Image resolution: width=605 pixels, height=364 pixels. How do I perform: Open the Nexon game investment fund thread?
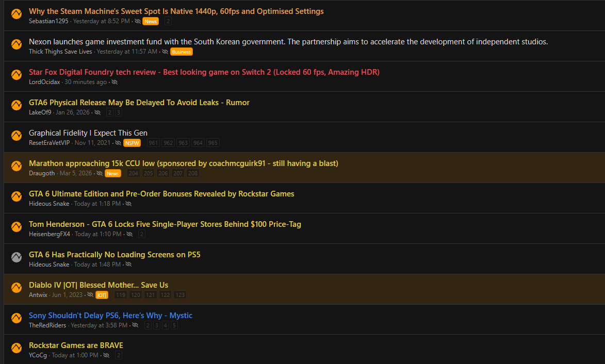coord(288,42)
